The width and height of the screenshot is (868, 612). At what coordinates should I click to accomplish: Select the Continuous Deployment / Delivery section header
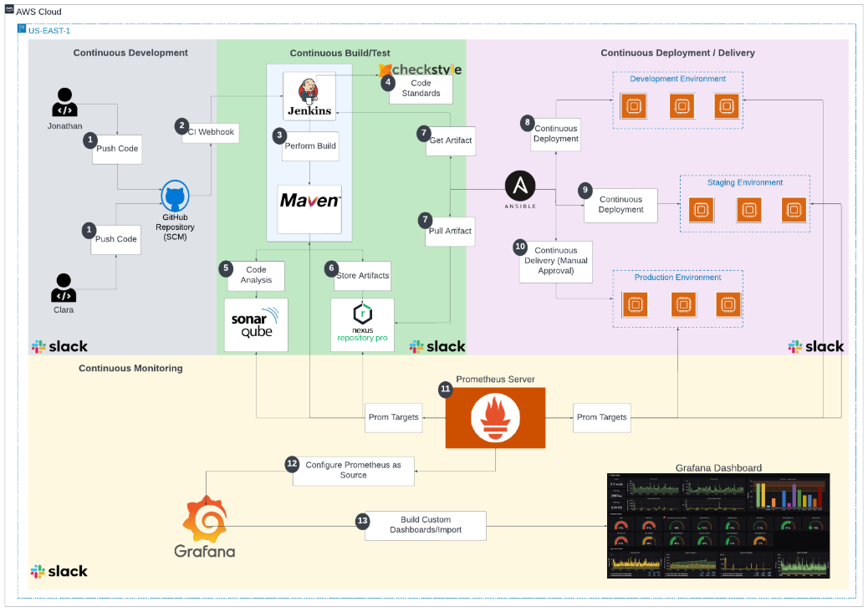[677, 52]
